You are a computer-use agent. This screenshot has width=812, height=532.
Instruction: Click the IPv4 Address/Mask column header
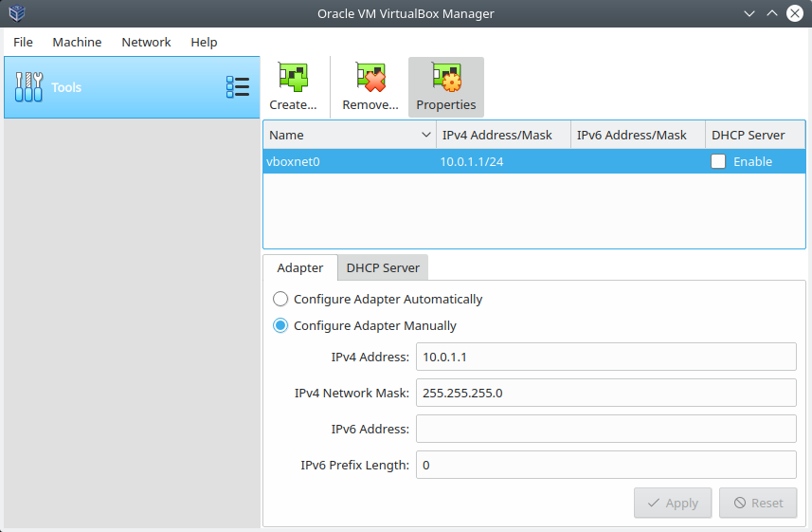click(x=503, y=135)
